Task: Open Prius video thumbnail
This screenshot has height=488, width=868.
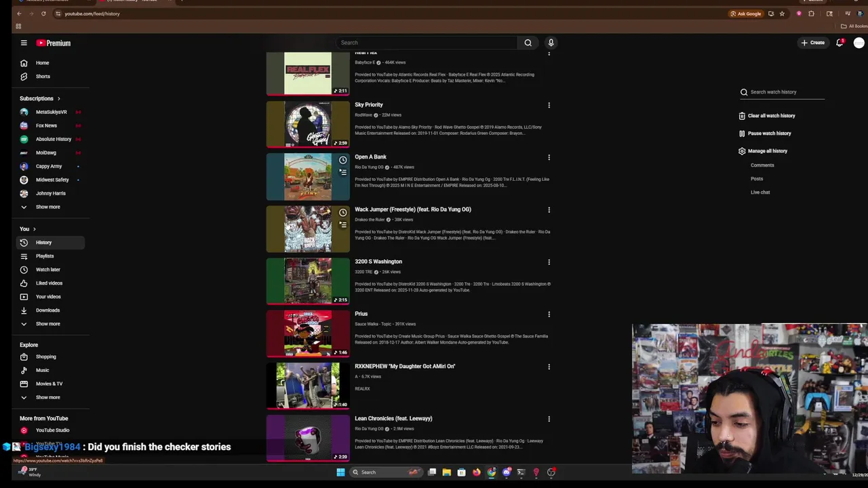Action: point(308,333)
